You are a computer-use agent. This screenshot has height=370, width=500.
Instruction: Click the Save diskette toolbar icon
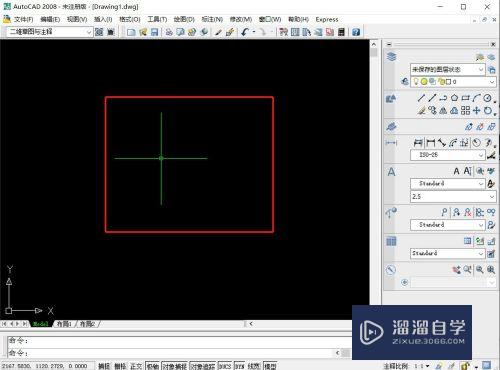click(154, 32)
